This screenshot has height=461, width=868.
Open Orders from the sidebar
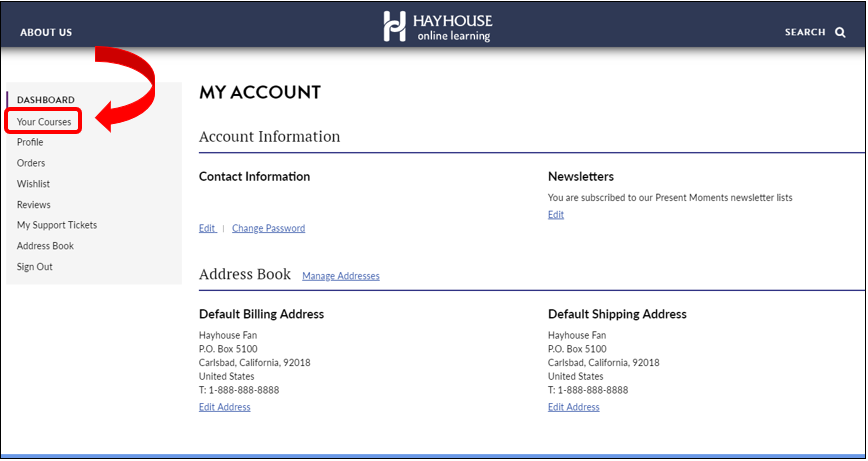tap(31, 163)
